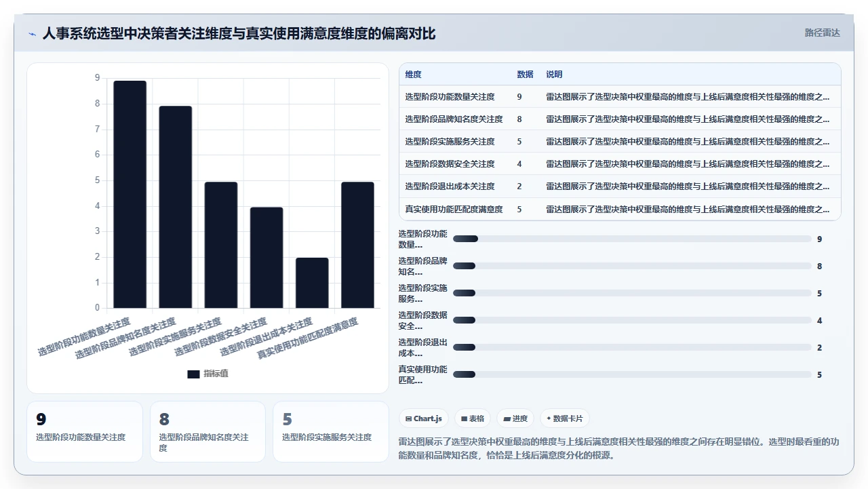Click the 说明 column header
The width and height of the screenshot is (868, 489).
pos(554,75)
